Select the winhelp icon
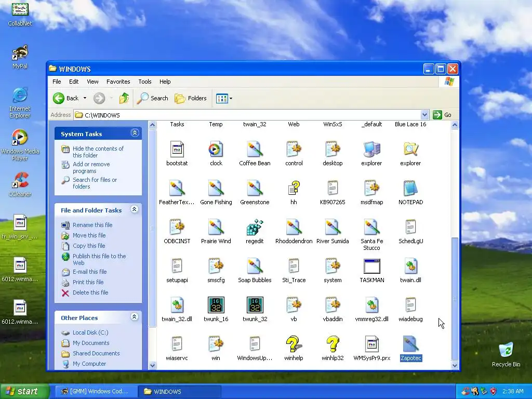This screenshot has height=399, width=532. coord(294,344)
